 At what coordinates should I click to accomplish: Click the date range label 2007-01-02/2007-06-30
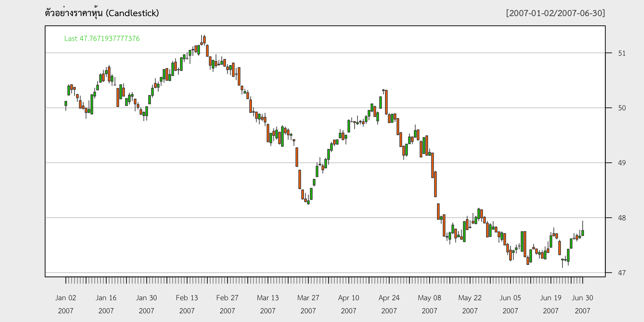[x=555, y=13]
